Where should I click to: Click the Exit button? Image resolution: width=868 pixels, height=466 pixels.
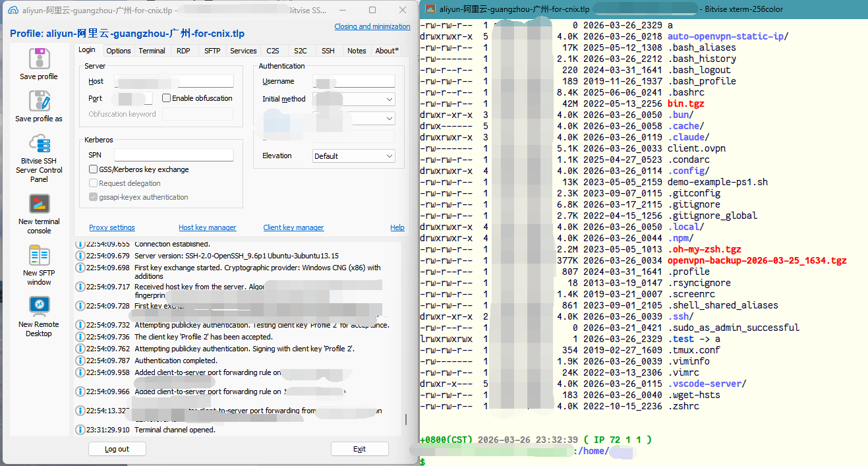pyautogui.click(x=359, y=449)
